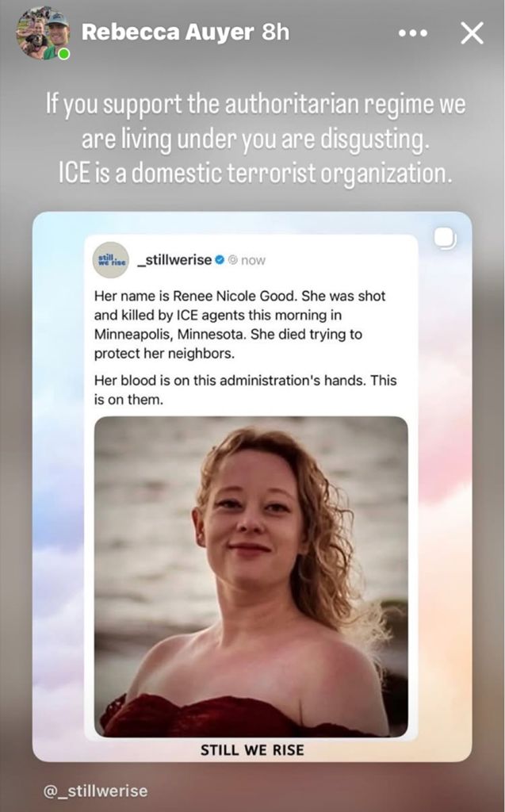Image resolution: width=505 pixels, height=812 pixels.
Task: Open the portrait photo in the shared post
Action: [251, 576]
